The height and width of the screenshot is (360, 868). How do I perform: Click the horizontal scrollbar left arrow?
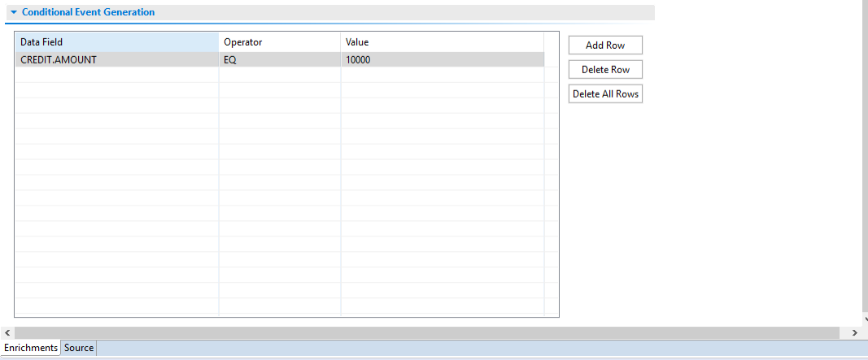(x=7, y=333)
